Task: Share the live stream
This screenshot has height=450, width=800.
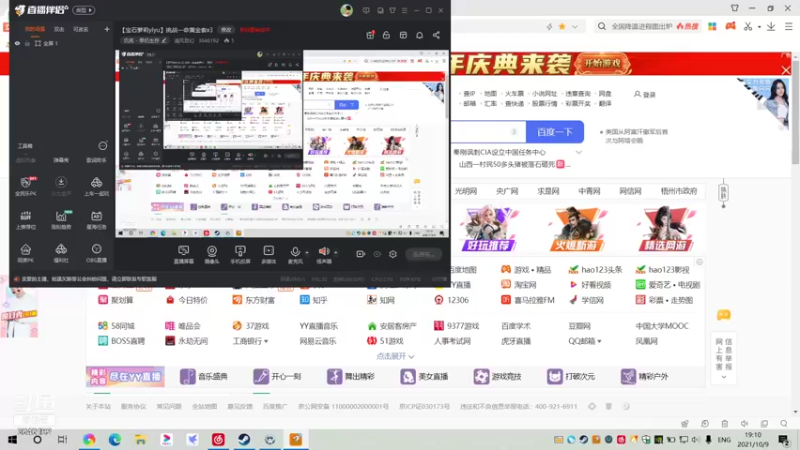Action: coord(436,35)
